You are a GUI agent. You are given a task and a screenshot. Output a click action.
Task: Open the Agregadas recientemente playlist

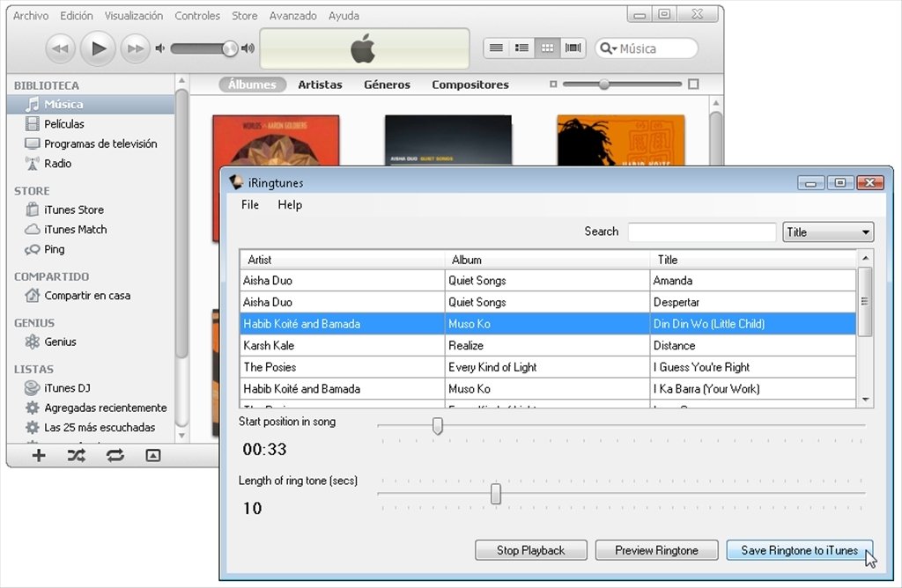click(91, 408)
